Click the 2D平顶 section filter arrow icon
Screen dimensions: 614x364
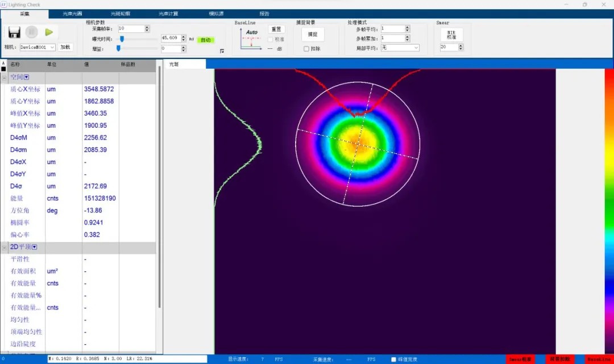point(34,247)
